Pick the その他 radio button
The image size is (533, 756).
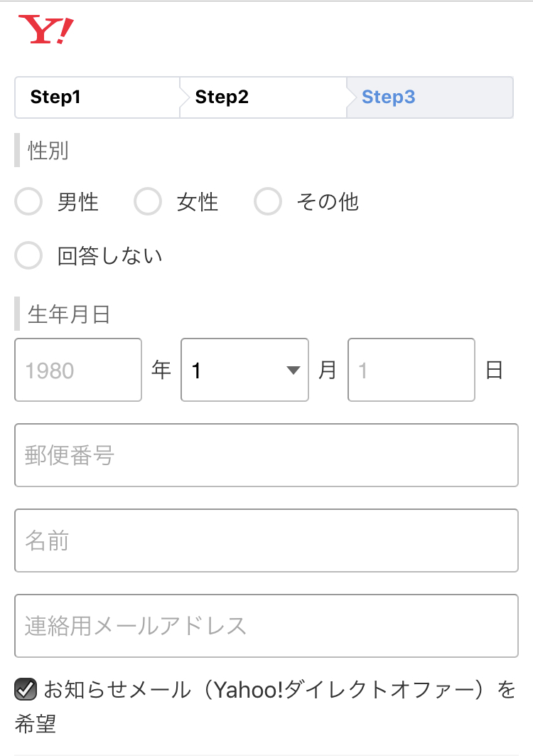click(268, 201)
